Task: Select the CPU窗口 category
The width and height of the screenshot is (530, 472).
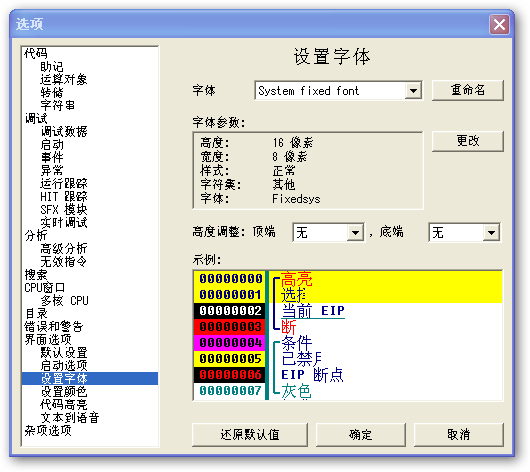Action: (44, 287)
